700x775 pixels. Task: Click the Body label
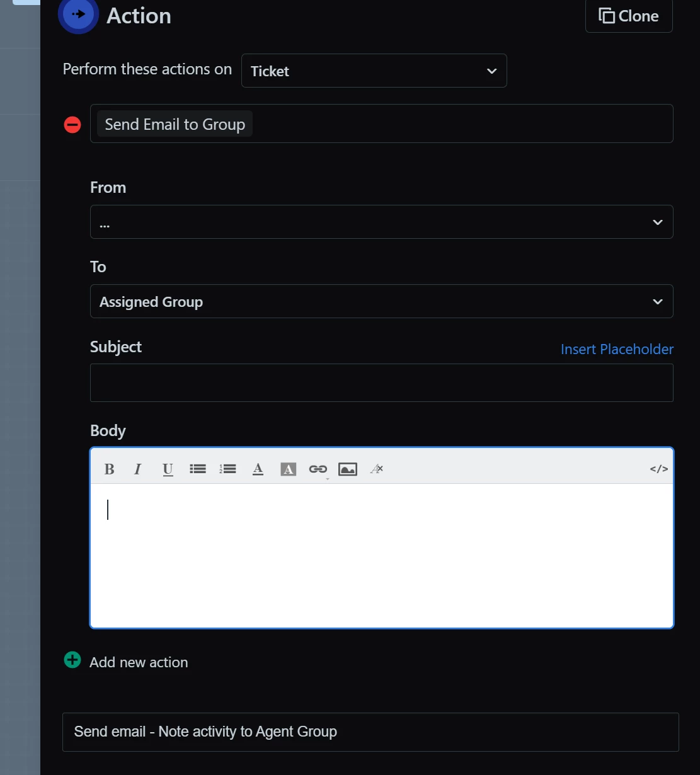(x=108, y=430)
